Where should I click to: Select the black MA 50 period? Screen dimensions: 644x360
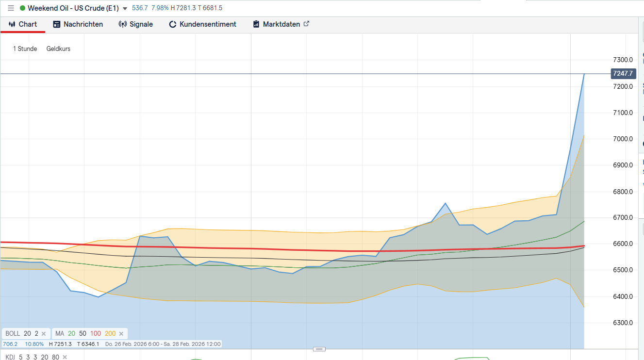coord(83,334)
